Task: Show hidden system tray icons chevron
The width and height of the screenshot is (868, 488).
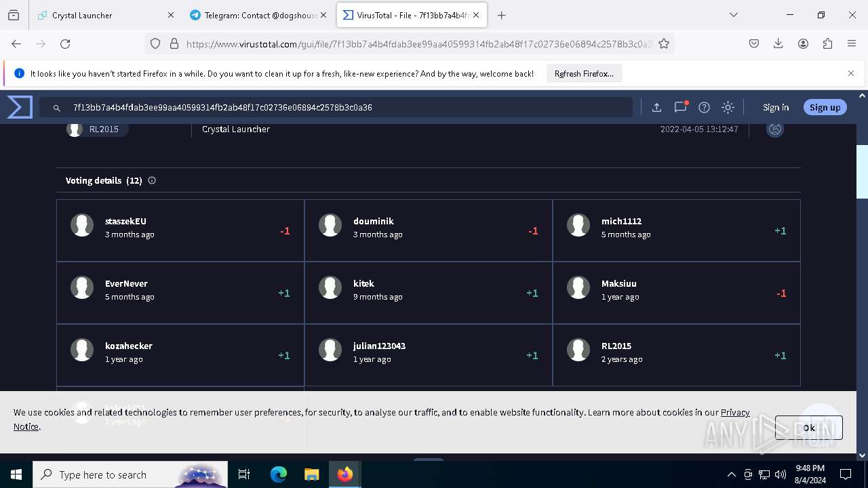Action: [731, 474]
